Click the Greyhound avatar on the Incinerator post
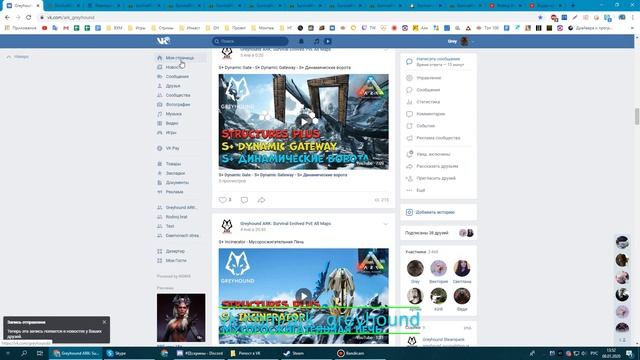The height and width of the screenshot is (360, 640). (x=227, y=226)
